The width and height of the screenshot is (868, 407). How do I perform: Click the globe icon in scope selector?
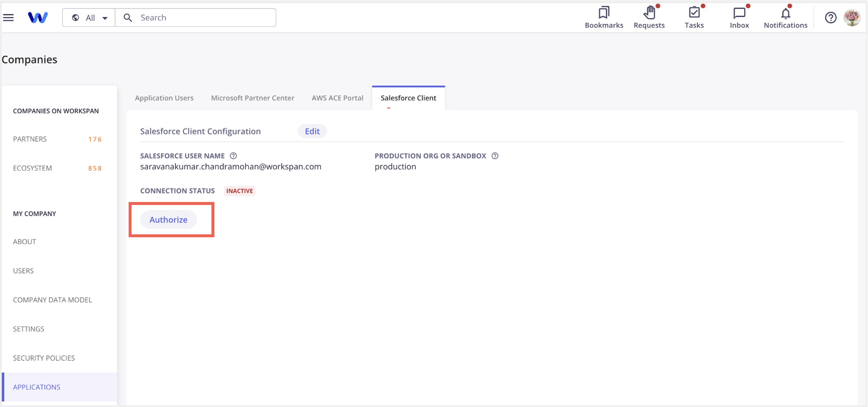coord(75,17)
